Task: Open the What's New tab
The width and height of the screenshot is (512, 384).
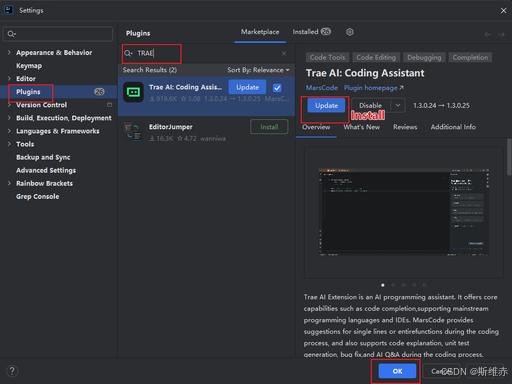Action: coord(362,127)
